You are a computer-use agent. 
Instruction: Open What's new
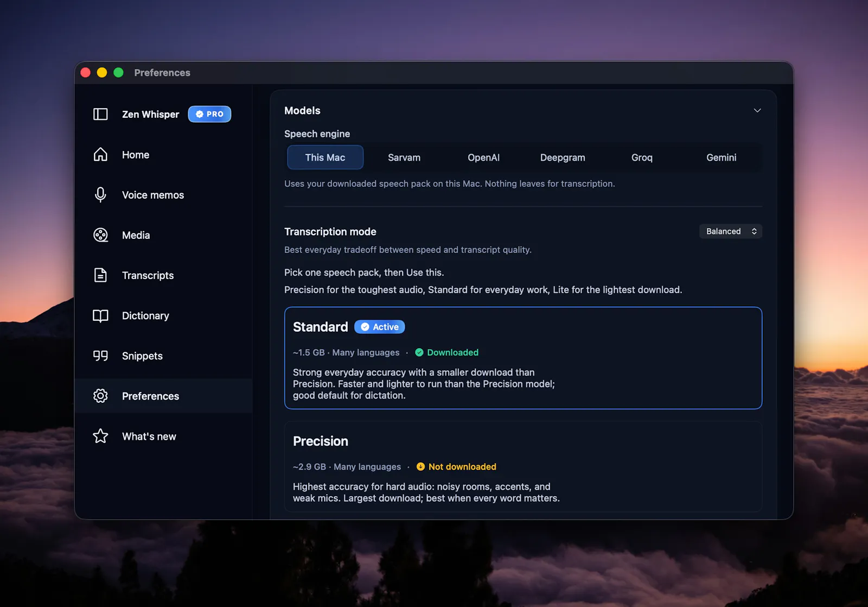[x=163, y=436]
